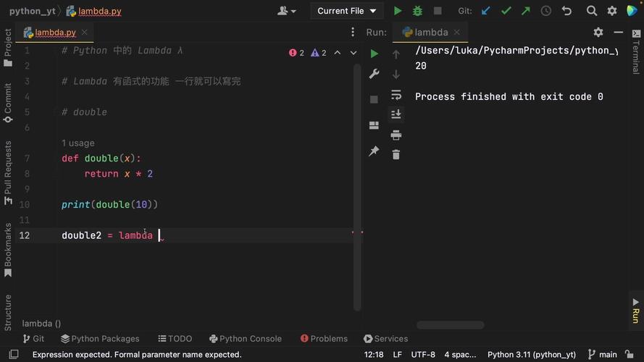Click the Stop square in top toolbar
The height and width of the screenshot is (362, 644).
[438, 11]
